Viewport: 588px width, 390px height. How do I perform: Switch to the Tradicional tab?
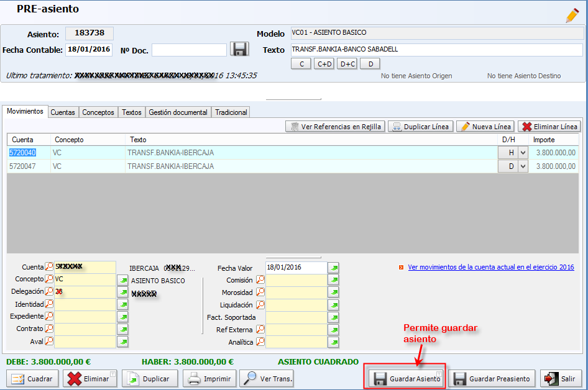[231, 112]
